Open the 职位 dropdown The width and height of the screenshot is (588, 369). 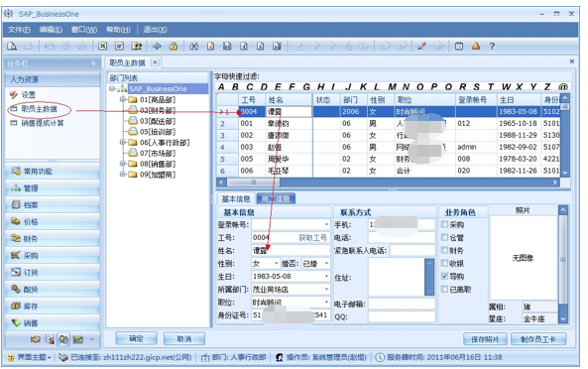326,303
